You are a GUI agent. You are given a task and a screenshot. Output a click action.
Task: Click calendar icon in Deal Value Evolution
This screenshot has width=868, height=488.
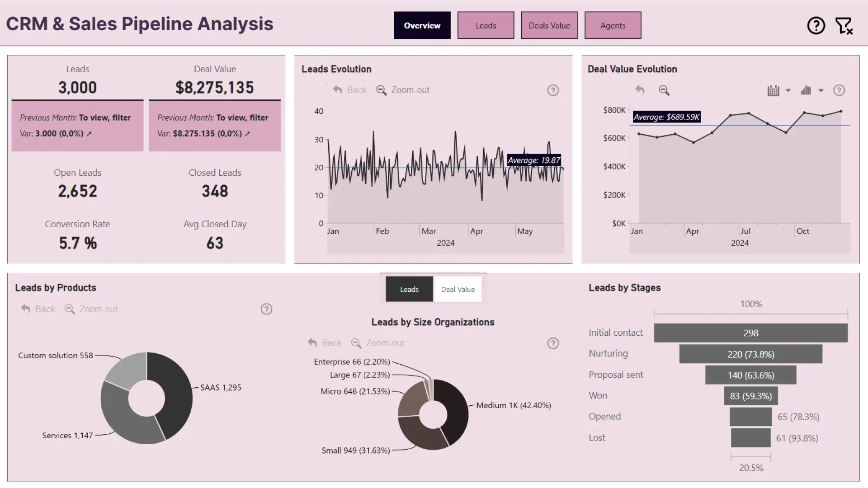click(x=774, y=90)
